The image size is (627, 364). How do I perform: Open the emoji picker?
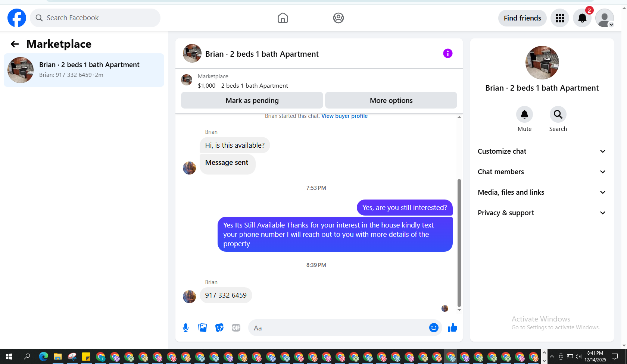434,328
